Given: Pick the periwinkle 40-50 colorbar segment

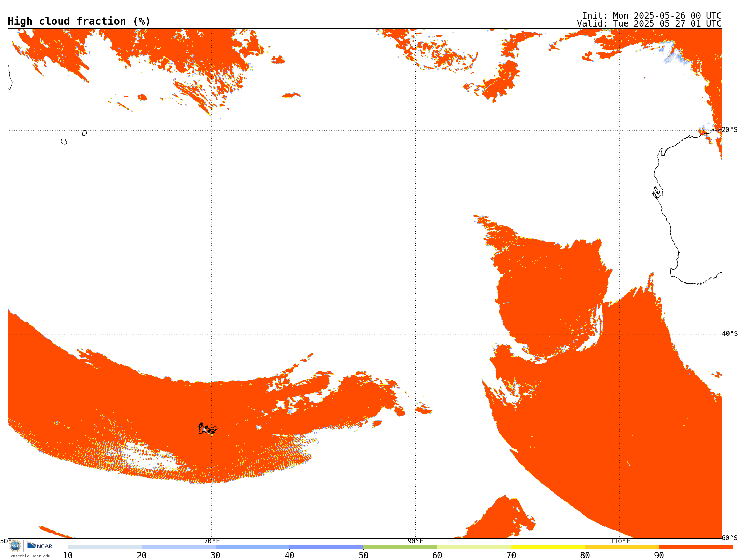Looking at the screenshot, I should point(326,547).
